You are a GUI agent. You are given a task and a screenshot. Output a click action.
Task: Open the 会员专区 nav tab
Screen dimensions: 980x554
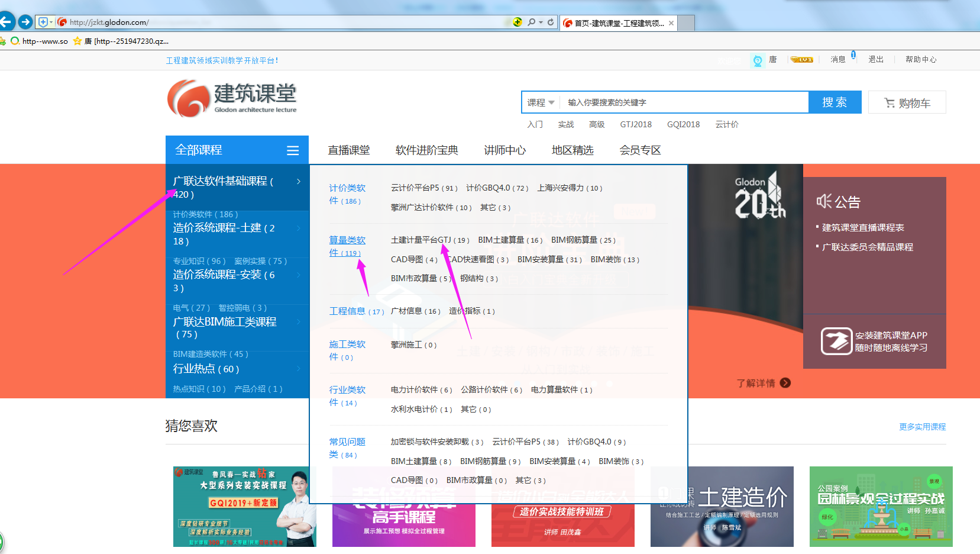640,150
